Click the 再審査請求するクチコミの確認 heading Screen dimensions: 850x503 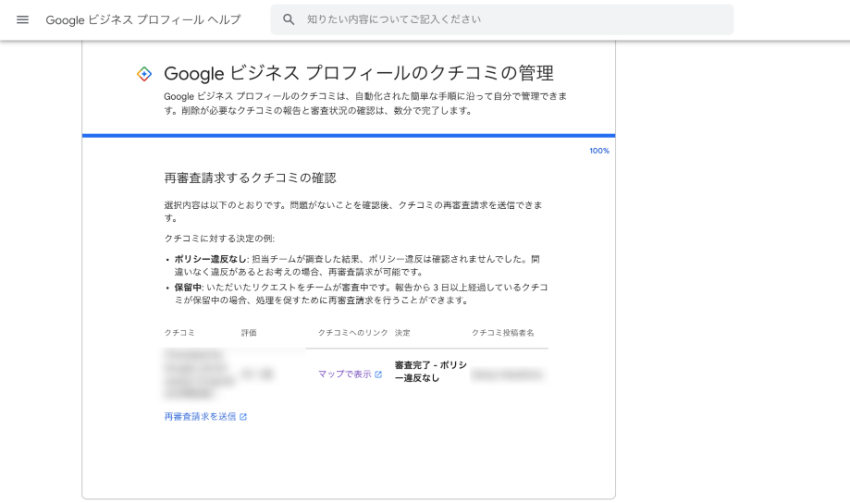(x=250, y=178)
